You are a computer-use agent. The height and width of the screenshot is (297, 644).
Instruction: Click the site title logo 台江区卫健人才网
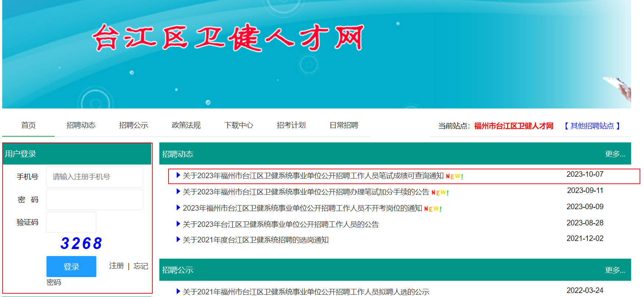(x=228, y=38)
